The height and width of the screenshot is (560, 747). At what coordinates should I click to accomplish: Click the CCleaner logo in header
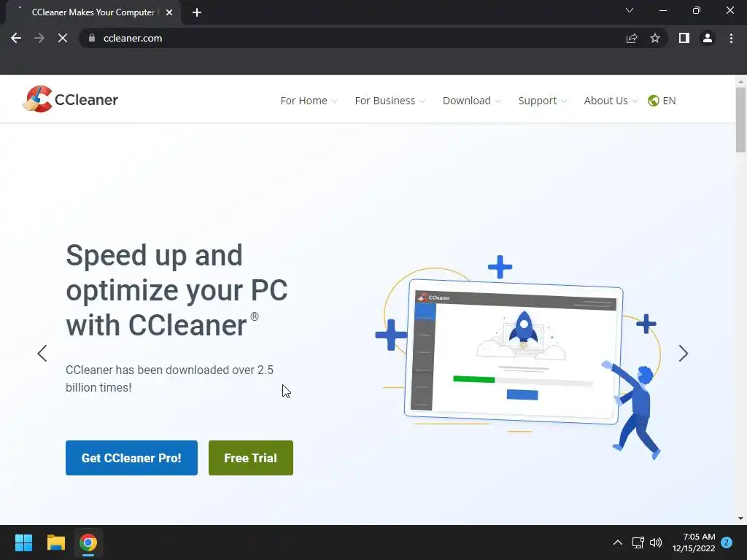(70, 99)
